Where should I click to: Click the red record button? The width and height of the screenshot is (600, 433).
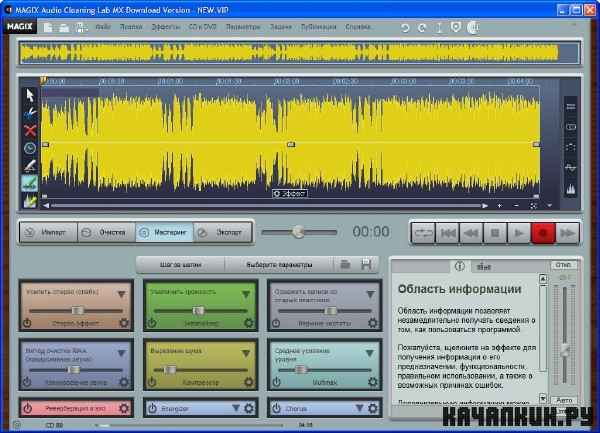[x=543, y=233]
